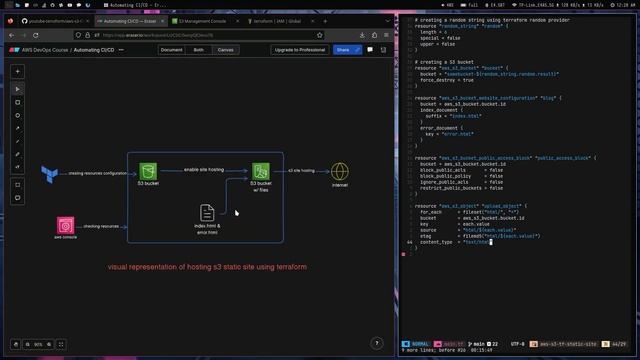Click the internet globe icon on canvas
Image resolution: width=640 pixels, height=360 pixels.
coord(340,171)
